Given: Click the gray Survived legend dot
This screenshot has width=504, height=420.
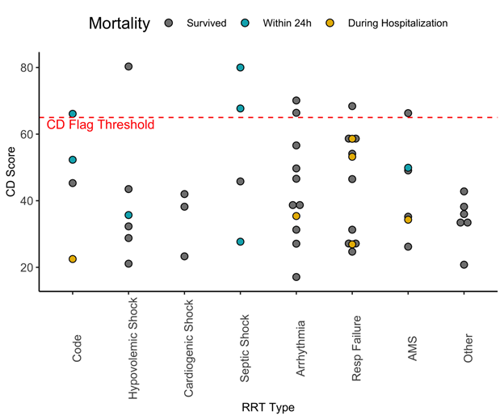Looking at the screenshot, I should click(x=168, y=23).
